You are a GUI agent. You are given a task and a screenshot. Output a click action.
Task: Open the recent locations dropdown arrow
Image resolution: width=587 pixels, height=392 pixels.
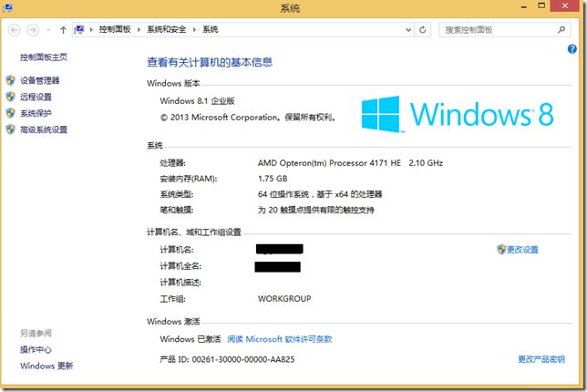click(x=48, y=30)
